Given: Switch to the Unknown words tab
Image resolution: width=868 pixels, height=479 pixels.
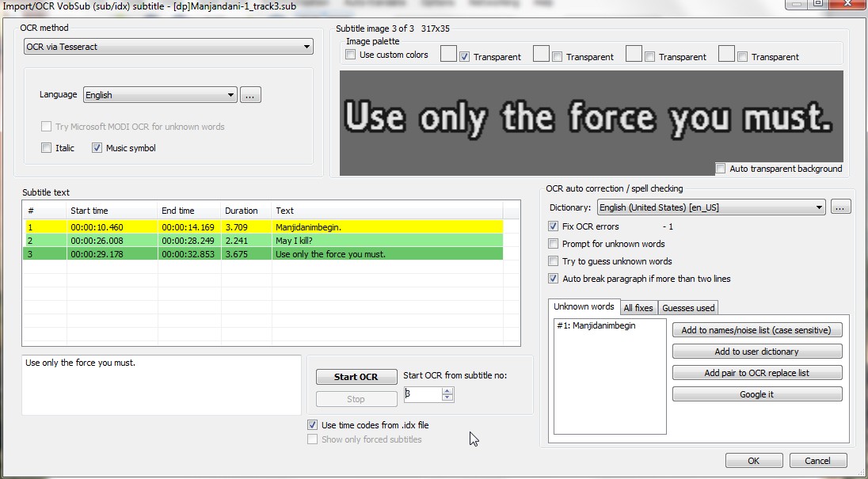Looking at the screenshot, I should click(584, 306).
